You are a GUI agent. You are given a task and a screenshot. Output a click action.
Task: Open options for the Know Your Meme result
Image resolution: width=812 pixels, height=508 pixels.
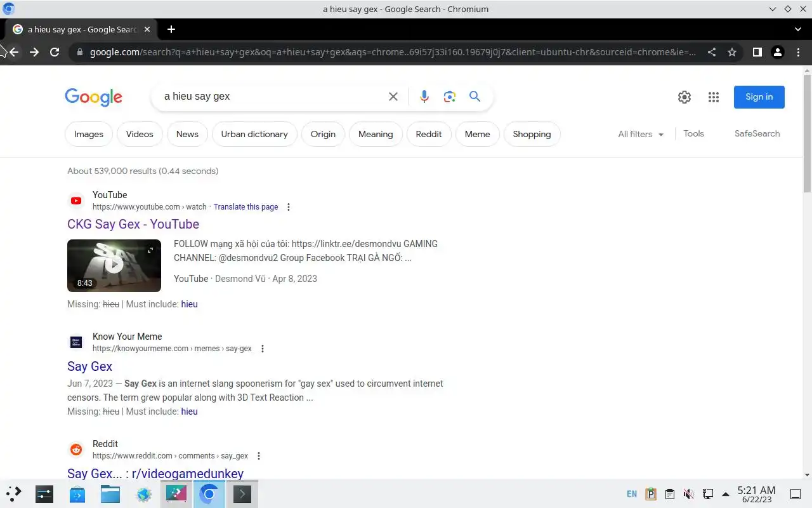pyautogui.click(x=263, y=349)
